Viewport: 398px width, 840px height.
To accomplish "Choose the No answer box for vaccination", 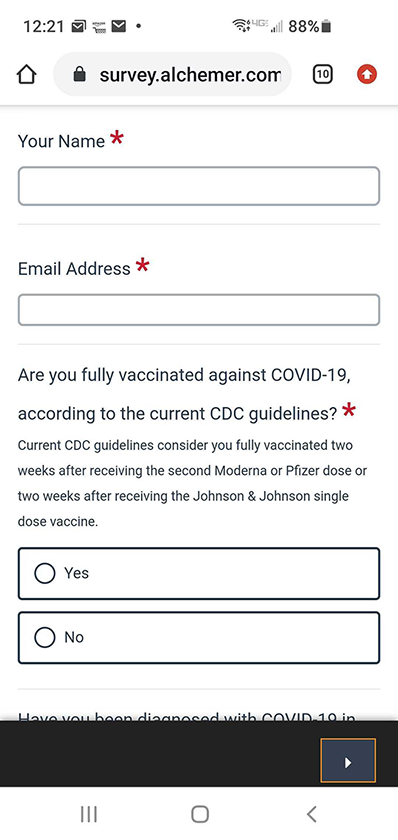I will [x=199, y=638].
